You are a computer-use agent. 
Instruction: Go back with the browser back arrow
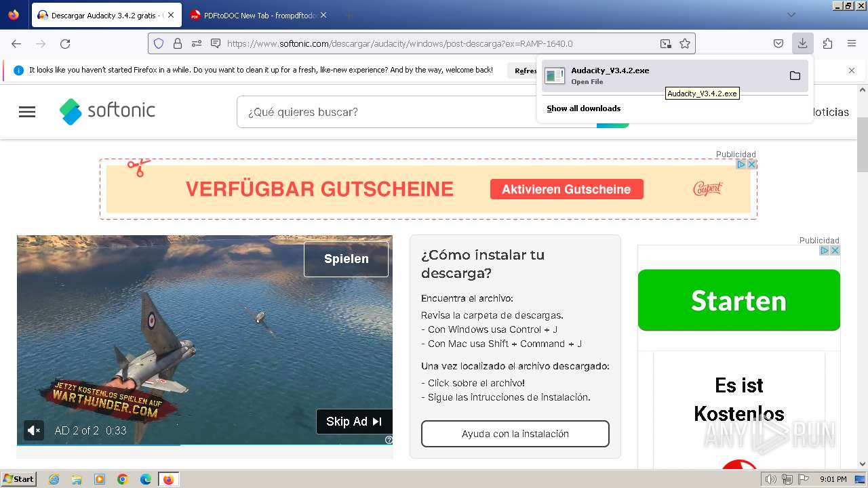16,43
